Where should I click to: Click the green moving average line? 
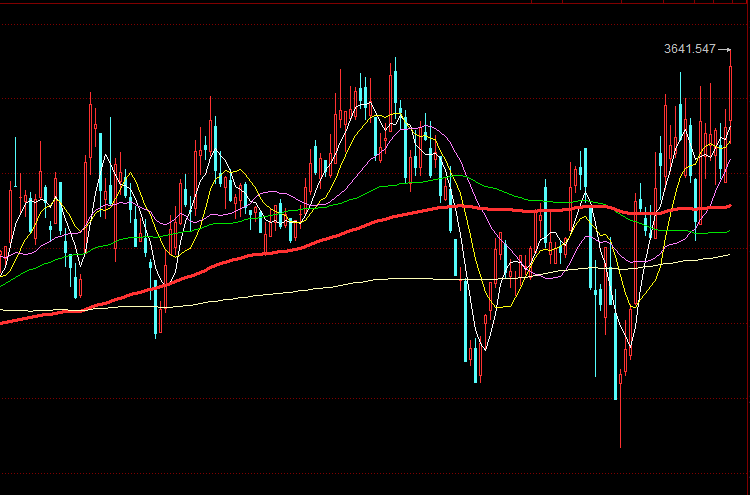[364, 194]
